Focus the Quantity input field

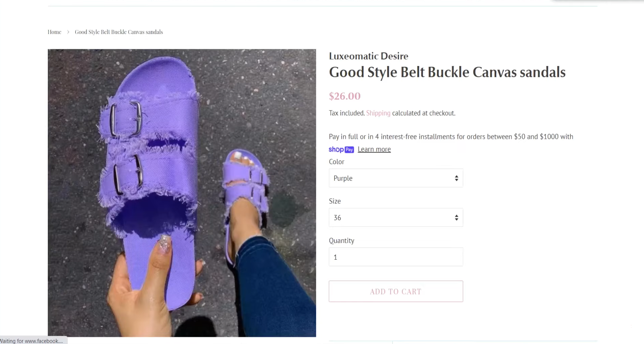click(x=395, y=257)
